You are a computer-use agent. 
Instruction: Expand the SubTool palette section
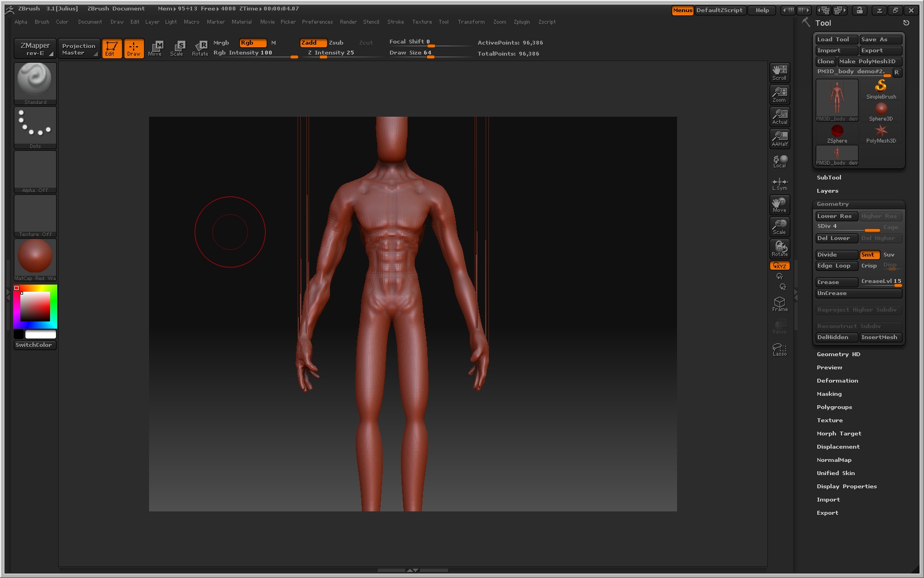click(829, 177)
